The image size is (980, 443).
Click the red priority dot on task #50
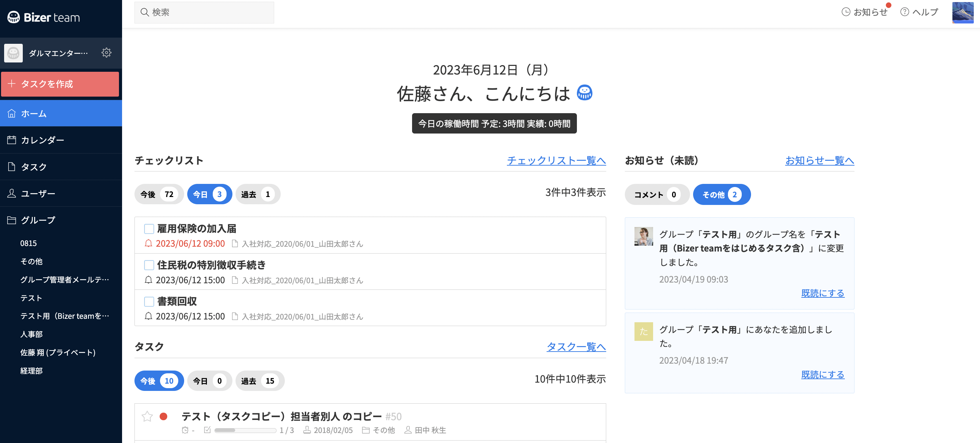pos(163,416)
